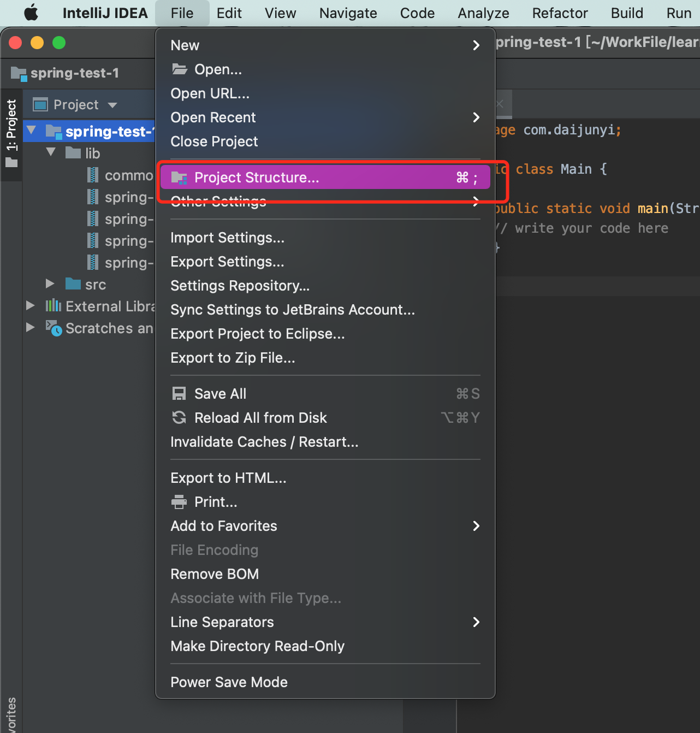Viewport: 700px width, 733px height.
Task: Click the Project view window icon
Action: click(x=40, y=104)
